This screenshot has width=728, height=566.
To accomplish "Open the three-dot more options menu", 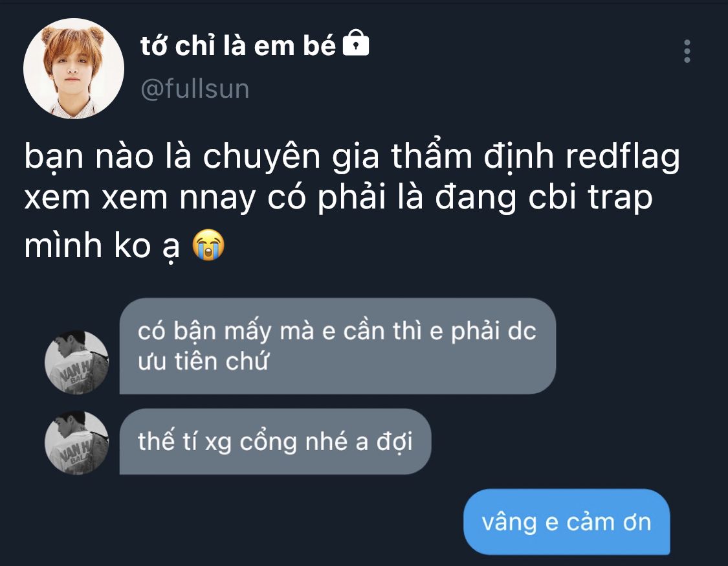I will click(687, 51).
